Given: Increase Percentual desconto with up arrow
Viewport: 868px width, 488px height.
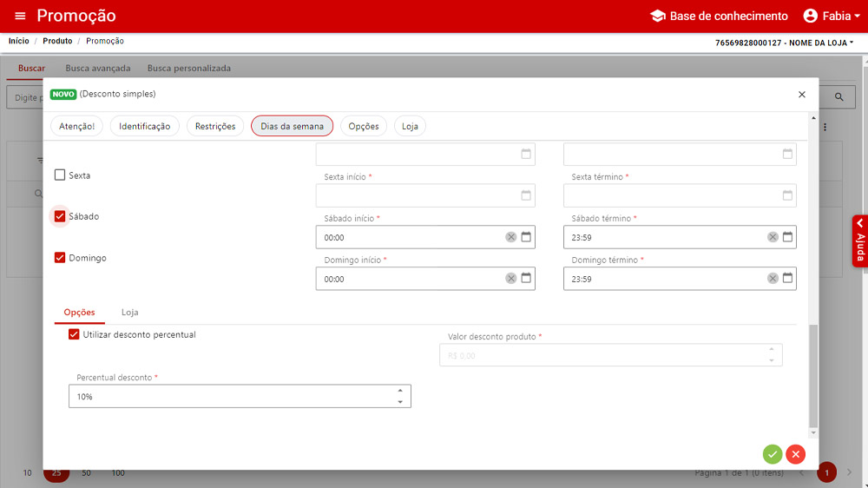Looking at the screenshot, I should (399, 391).
